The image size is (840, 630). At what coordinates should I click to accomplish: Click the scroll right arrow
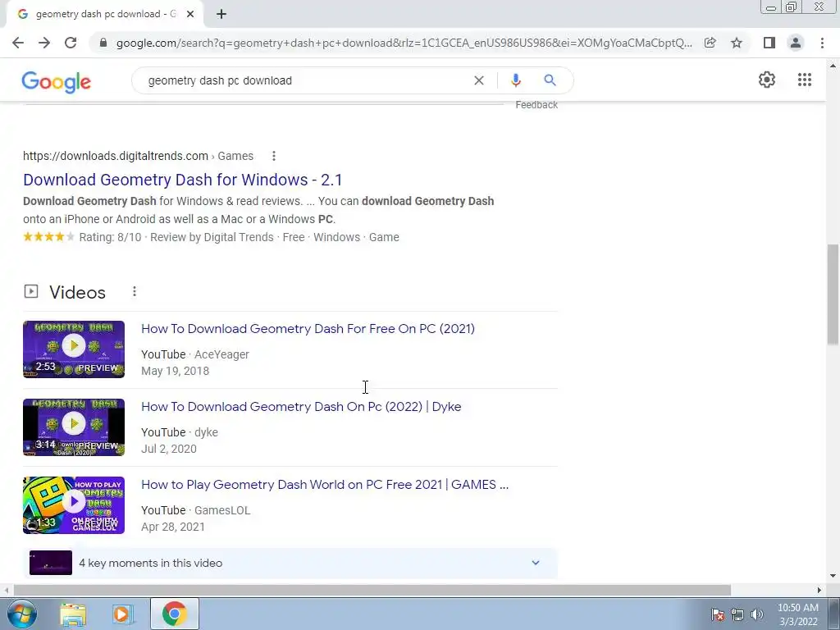819,591
